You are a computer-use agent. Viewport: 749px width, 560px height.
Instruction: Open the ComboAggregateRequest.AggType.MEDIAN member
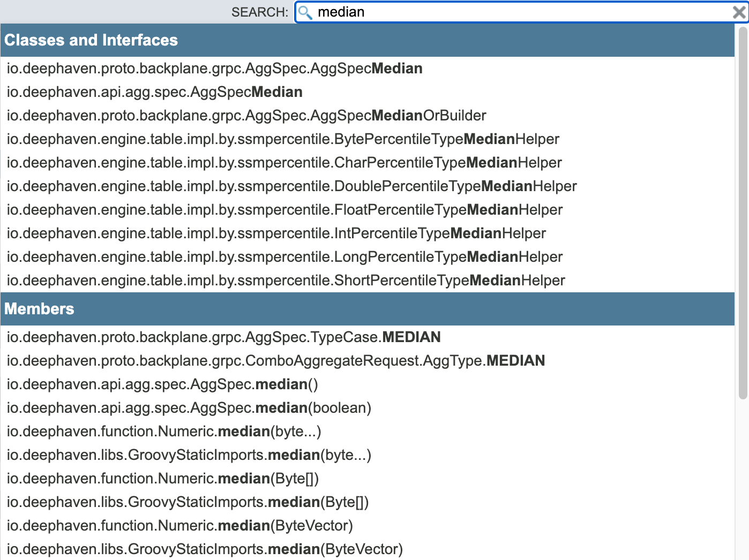click(x=275, y=361)
